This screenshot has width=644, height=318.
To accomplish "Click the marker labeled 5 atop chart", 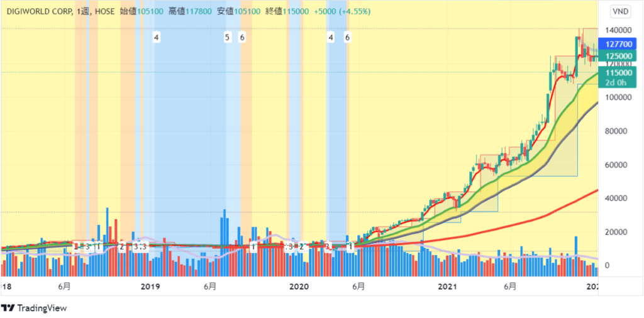I will click(x=227, y=38).
